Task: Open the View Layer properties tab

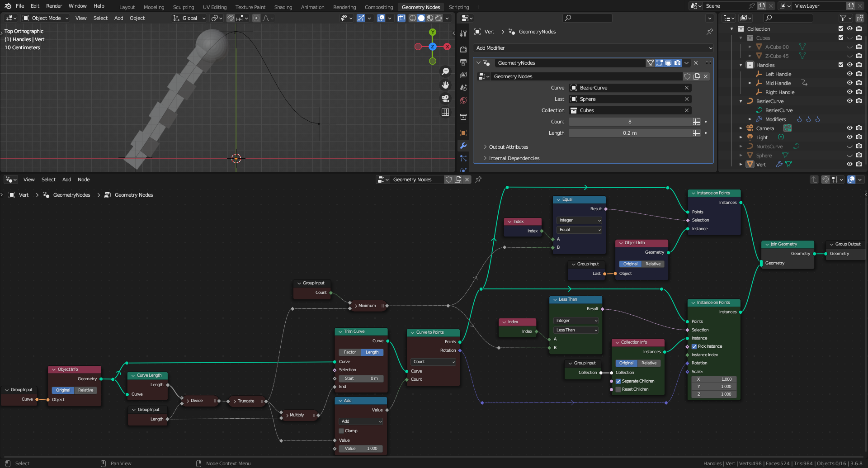Action: pos(463,75)
